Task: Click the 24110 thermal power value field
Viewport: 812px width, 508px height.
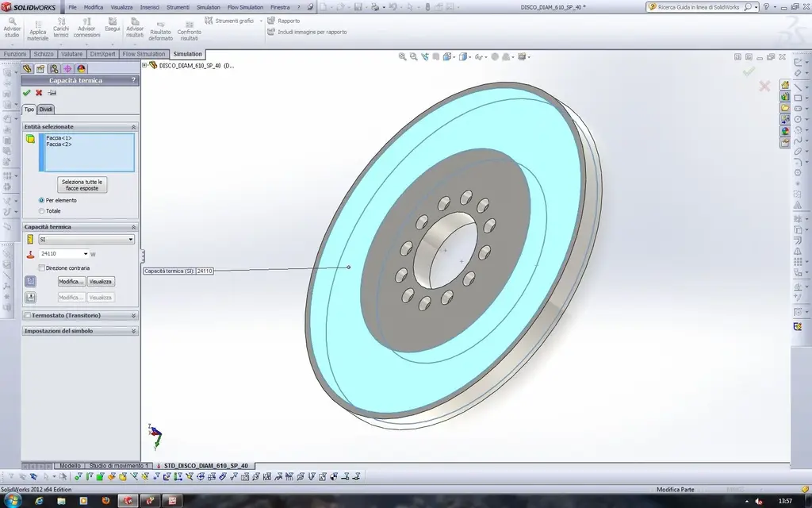Action: coord(60,254)
